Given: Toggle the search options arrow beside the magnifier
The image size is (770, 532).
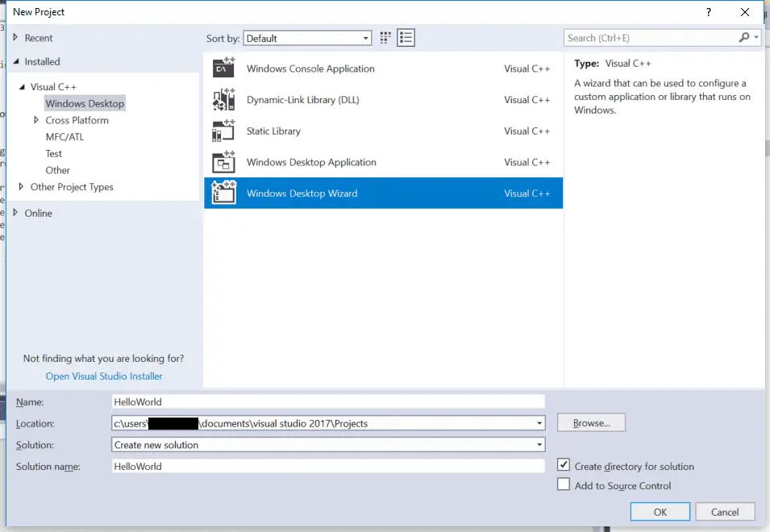Looking at the screenshot, I should pyautogui.click(x=755, y=37).
